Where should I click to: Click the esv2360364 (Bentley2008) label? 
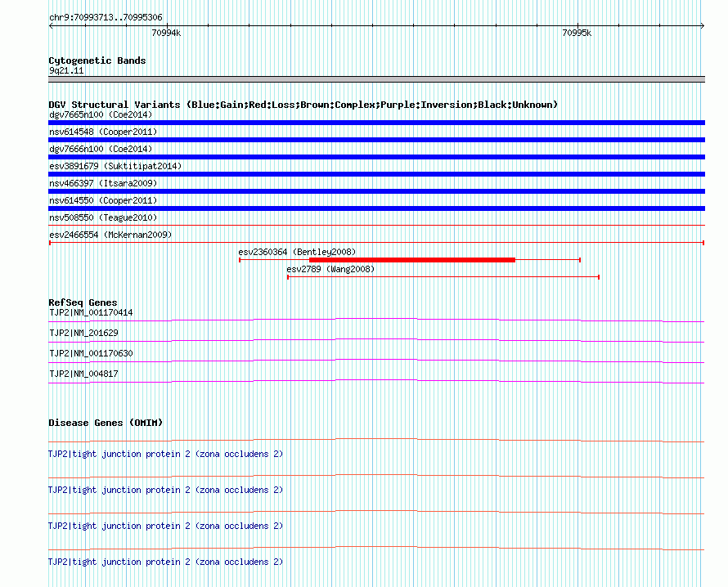[297, 252]
